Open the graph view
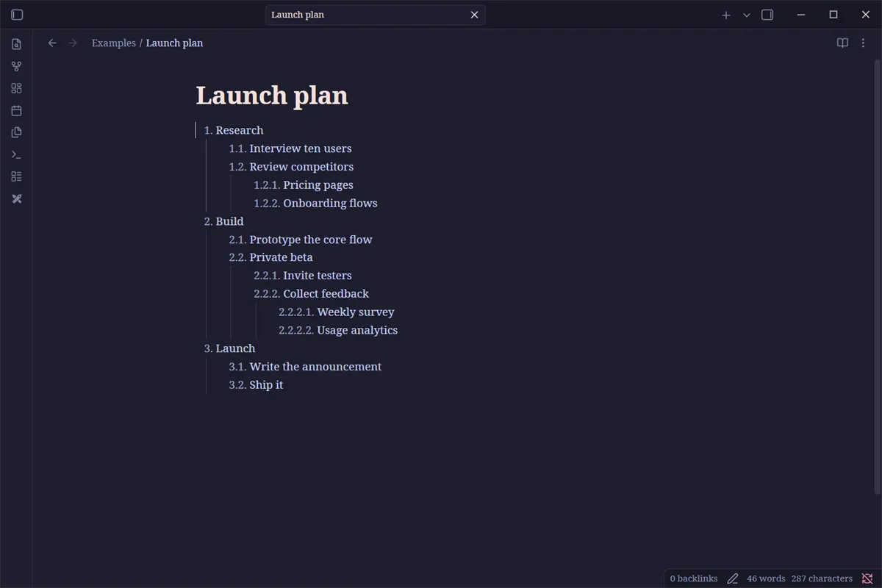 point(17,66)
